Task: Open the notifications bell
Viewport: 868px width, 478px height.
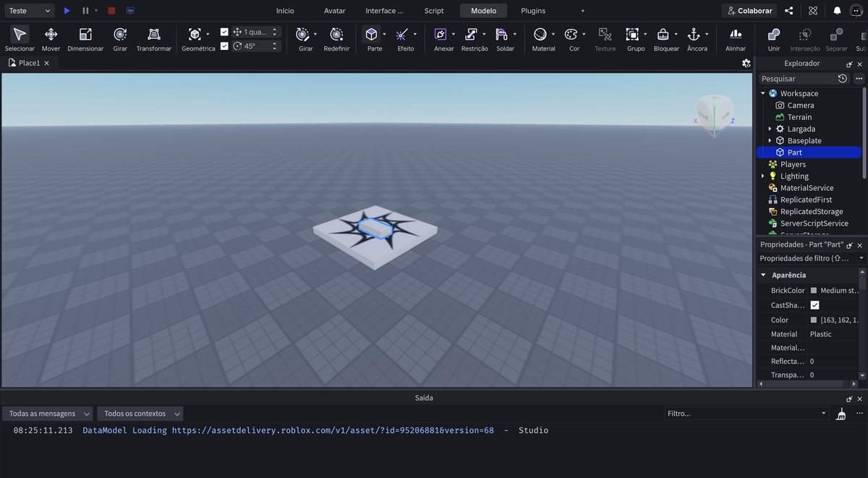Action: (x=837, y=11)
